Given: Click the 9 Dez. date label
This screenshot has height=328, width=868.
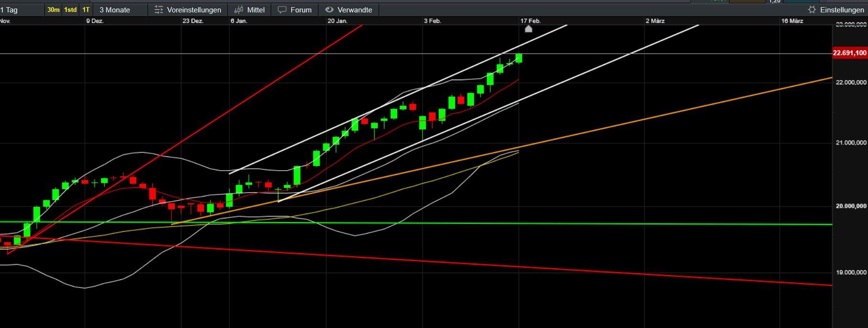Looking at the screenshot, I should [95, 21].
